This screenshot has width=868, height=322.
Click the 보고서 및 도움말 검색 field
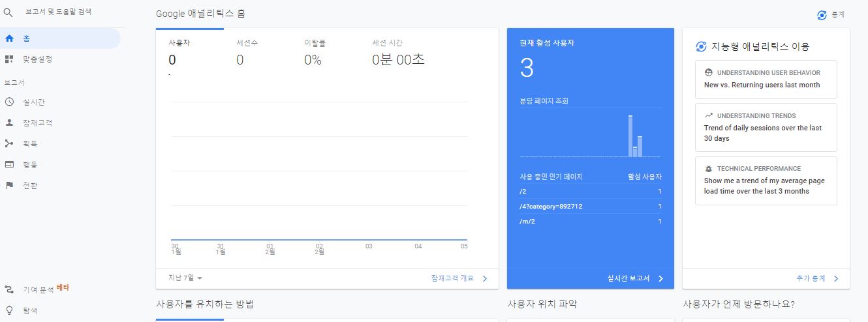point(59,12)
